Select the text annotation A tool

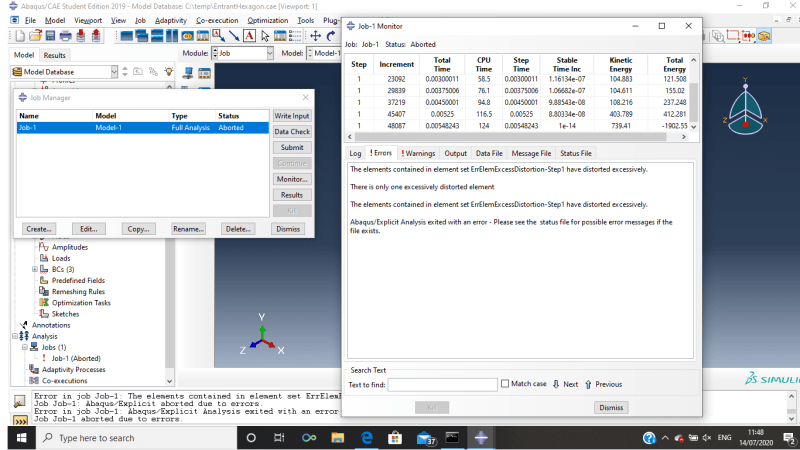[249, 36]
